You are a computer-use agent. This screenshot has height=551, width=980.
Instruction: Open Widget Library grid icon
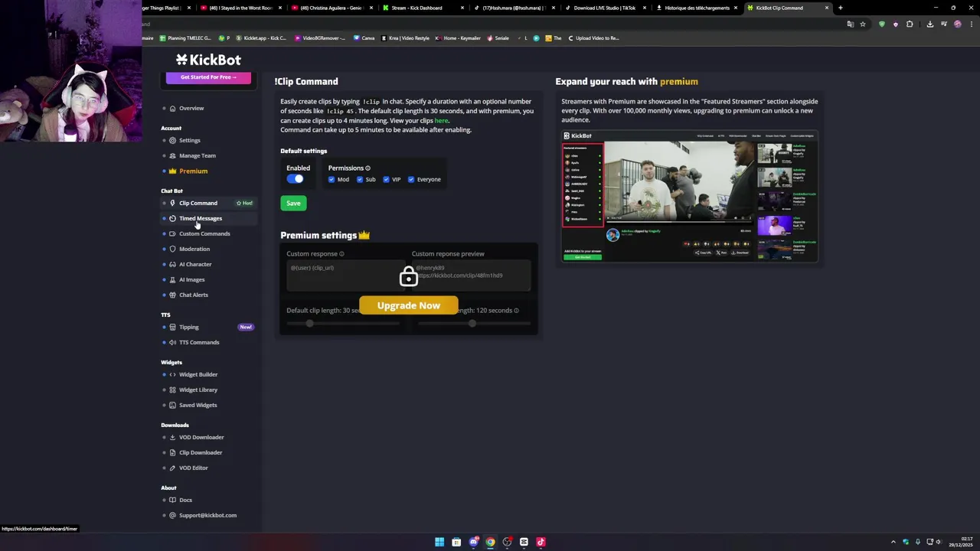click(172, 390)
